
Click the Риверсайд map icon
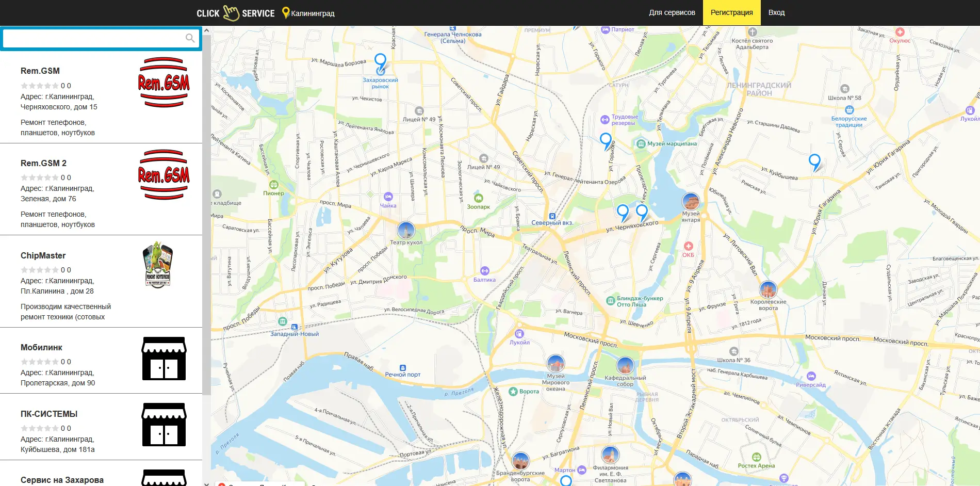811,376
